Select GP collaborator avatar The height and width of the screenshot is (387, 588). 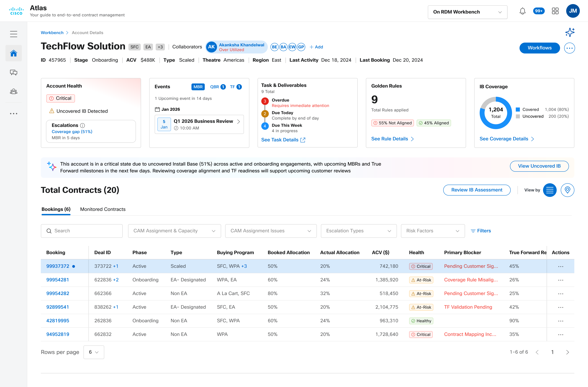(x=301, y=47)
